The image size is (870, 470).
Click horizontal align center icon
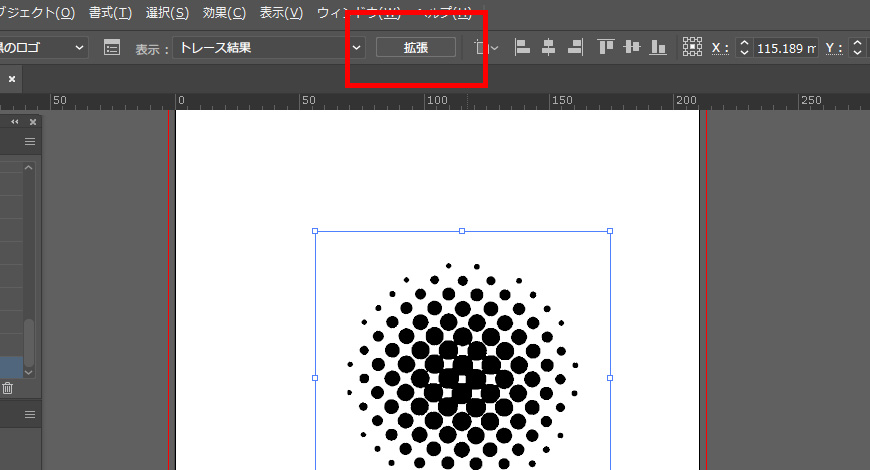point(548,47)
